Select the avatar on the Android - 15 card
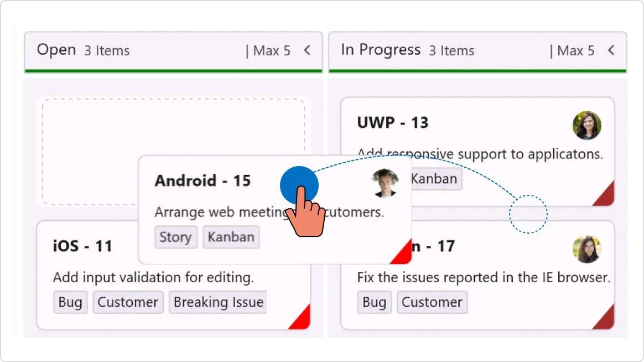Image resolution: width=644 pixels, height=362 pixels. [x=385, y=183]
